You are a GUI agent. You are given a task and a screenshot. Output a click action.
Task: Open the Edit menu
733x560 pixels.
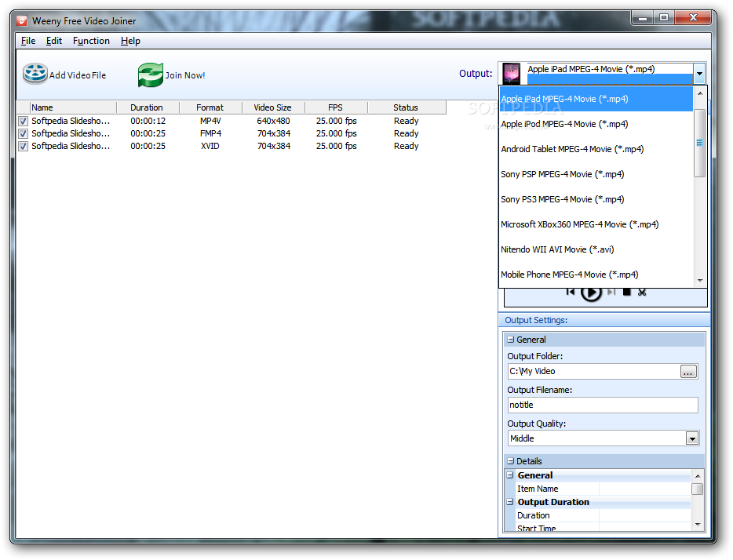pyautogui.click(x=54, y=41)
